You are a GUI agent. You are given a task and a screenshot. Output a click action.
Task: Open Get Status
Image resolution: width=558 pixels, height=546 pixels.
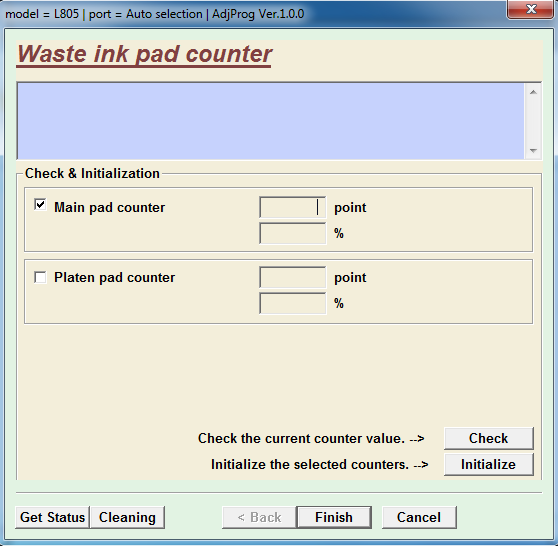52,517
